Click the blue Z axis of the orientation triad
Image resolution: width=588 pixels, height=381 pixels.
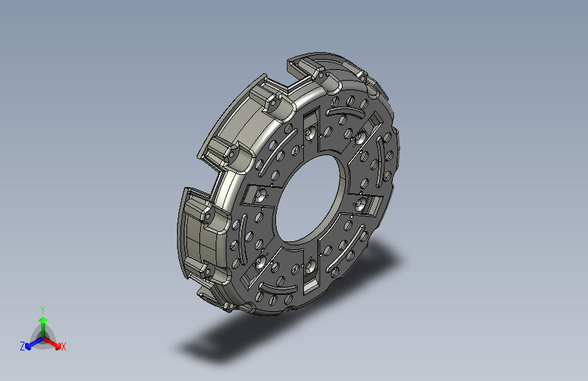(x=33, y=343)
